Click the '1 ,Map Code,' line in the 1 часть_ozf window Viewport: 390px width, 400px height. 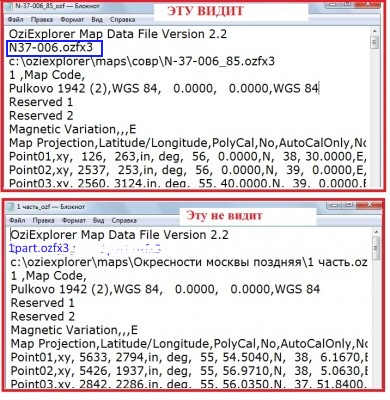point(48,276)
